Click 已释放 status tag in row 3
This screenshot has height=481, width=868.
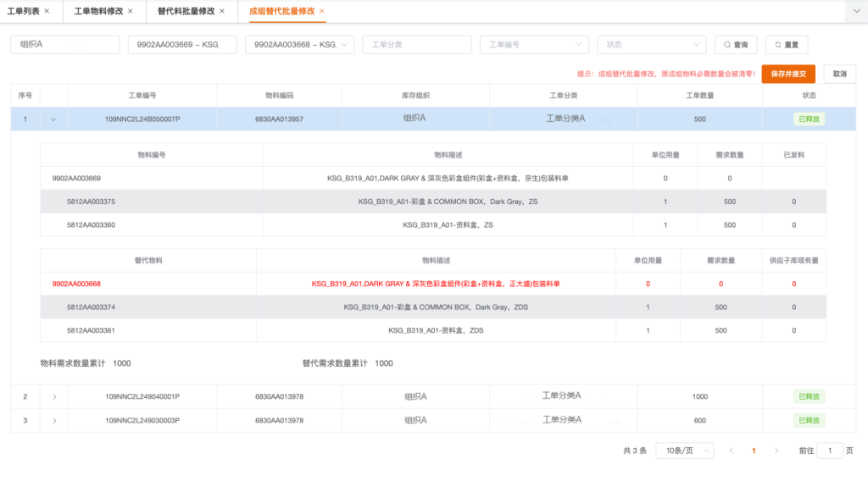(x=809, y=420)
